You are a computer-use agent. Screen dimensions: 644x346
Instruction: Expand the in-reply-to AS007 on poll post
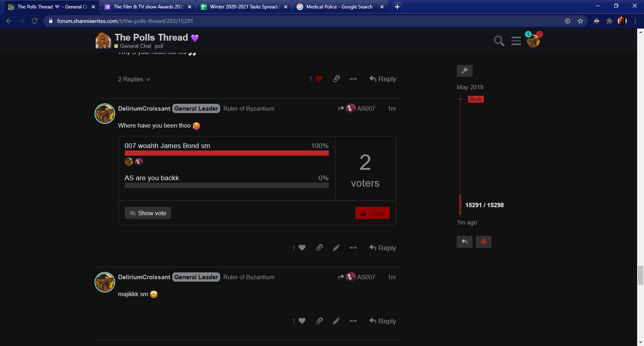click(357, 109)
